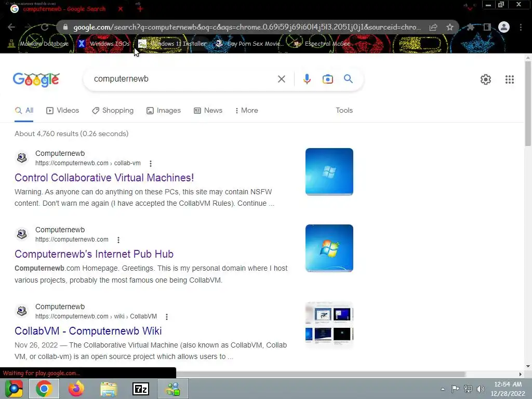Image resolution: width=532 pixels, height=399 pixels.
Task: Switch to the News tab
Action: click(x=208, y=110)
